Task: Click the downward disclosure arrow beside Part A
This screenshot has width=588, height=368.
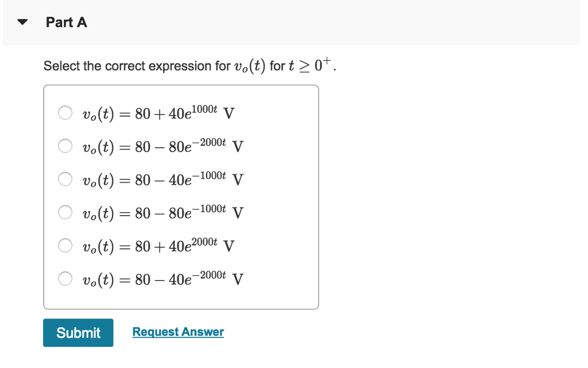Action: tap(21, 22)
